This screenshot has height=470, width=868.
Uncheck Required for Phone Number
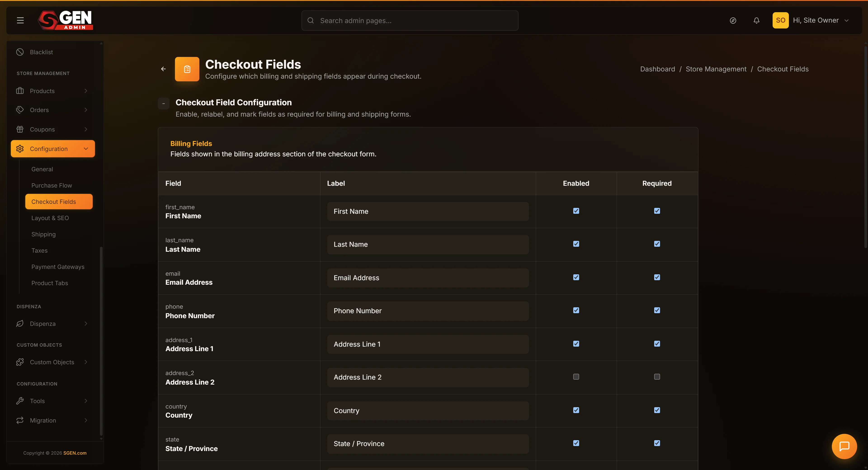tap(657, 310)
